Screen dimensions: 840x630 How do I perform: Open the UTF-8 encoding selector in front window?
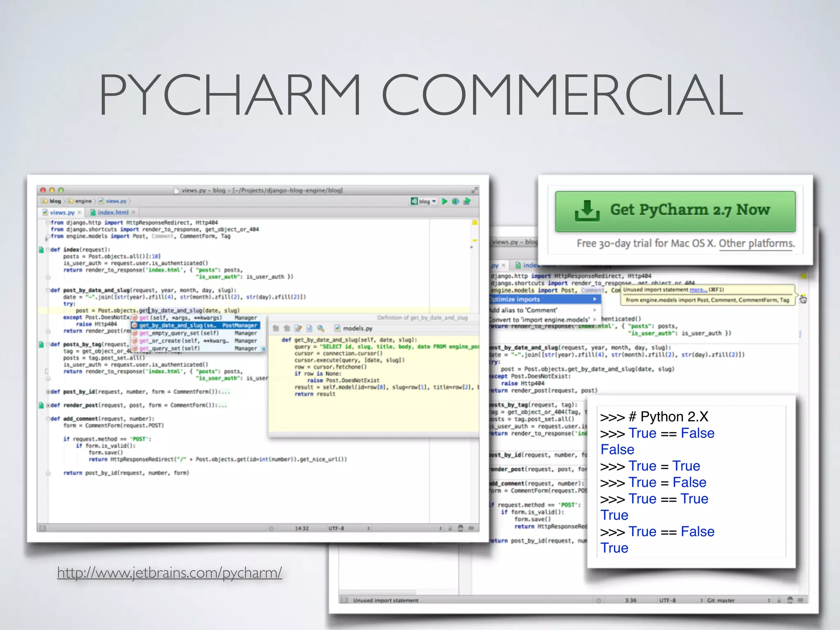coord(349,528)
